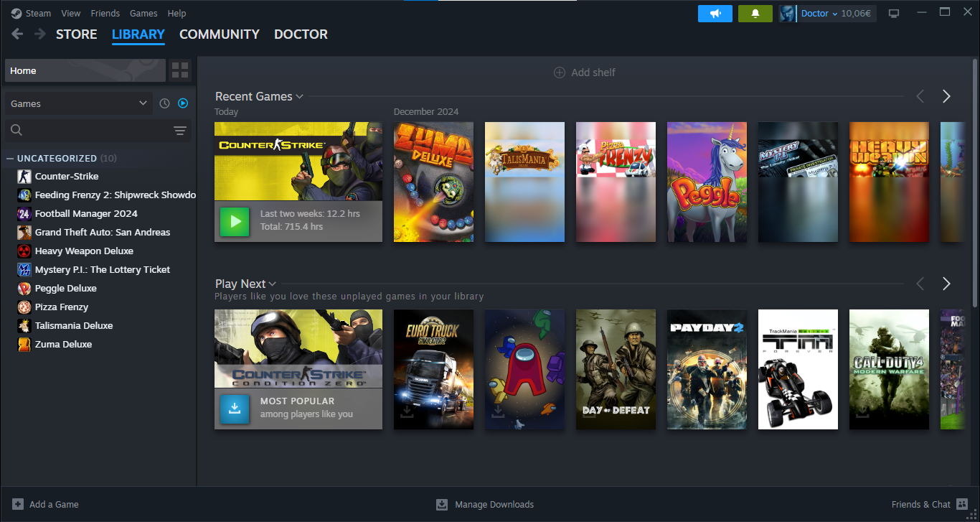This screenshot has height=522, width=980.
Task: Open the advanced filter options icon
Action: click(x=180, y=130)
